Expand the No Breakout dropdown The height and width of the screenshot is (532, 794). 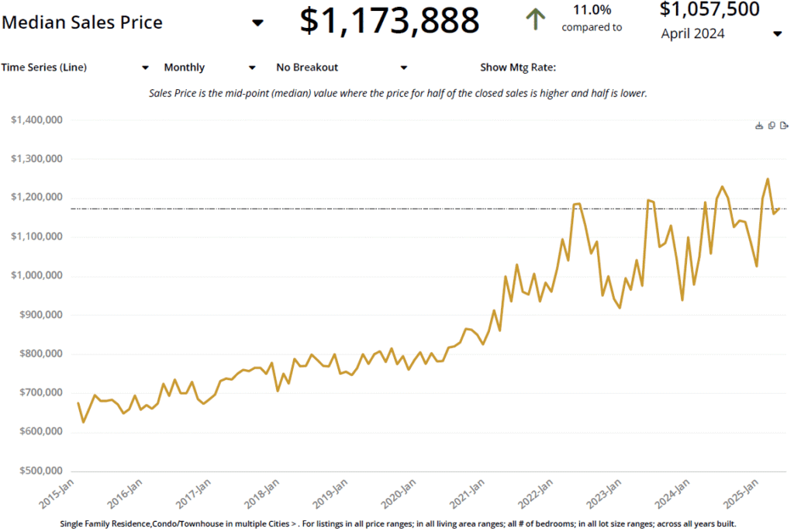403,67
